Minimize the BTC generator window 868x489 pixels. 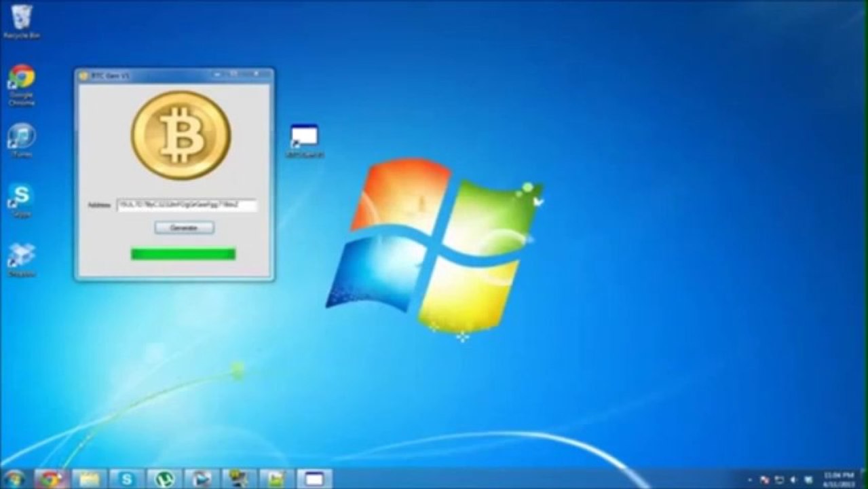pyautogui.click(x=216, y=73)
